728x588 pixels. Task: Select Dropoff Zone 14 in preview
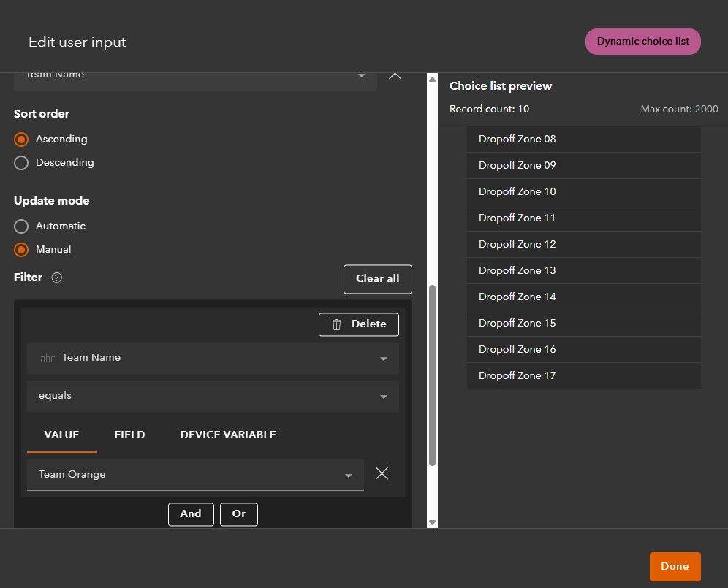(583, 297)
